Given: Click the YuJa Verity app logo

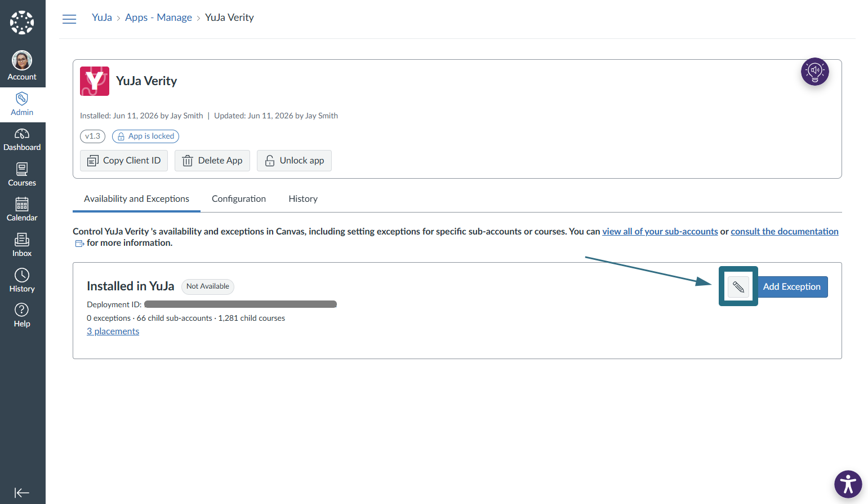Looking at the screenshot, I should point(95,81).
